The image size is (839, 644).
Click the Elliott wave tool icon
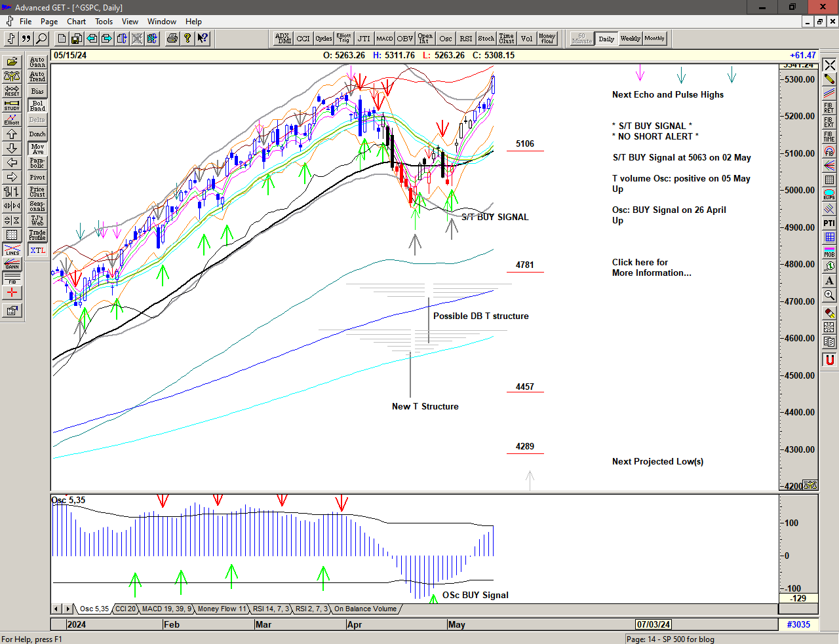12,119
